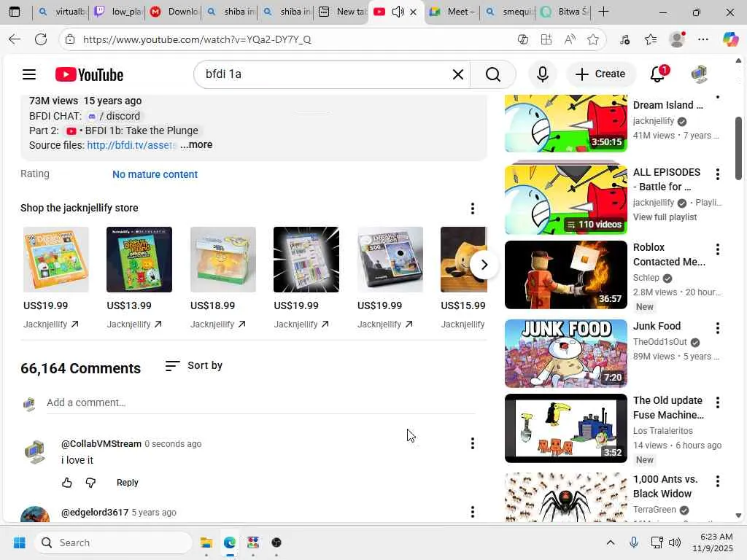Open File Explorer from taskbar

coord(206,542)
